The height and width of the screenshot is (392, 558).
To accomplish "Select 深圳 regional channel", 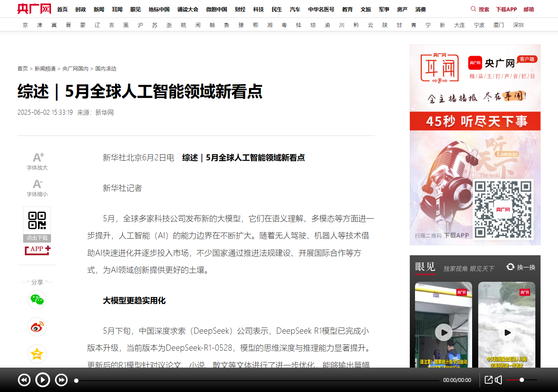I will pyautogui.click(x=518, y=25).
